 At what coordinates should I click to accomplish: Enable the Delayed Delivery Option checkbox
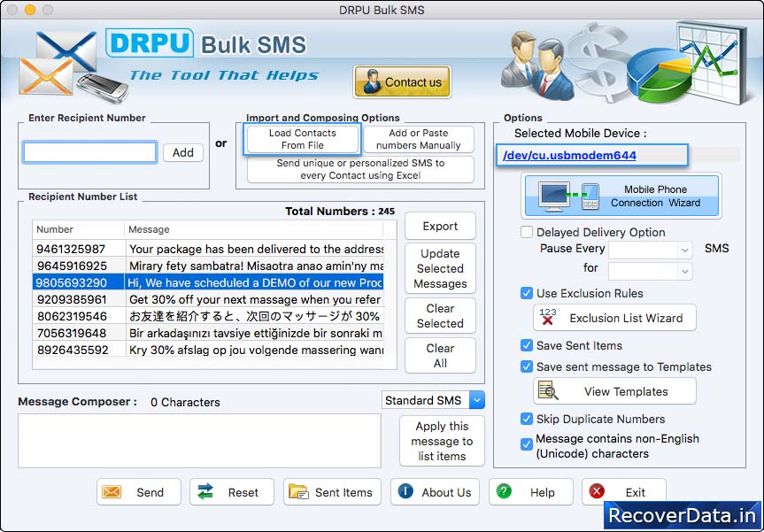click(526, 232)
